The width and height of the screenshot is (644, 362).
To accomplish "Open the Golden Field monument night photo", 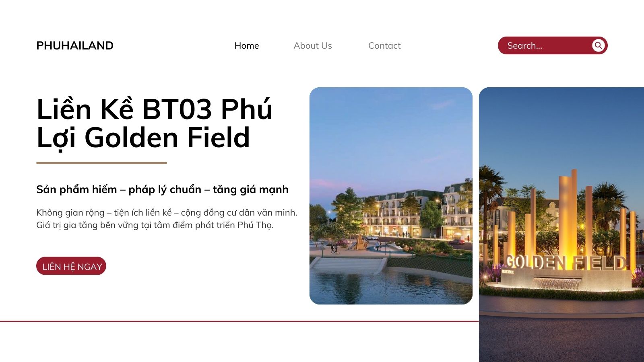I will 561,224.
